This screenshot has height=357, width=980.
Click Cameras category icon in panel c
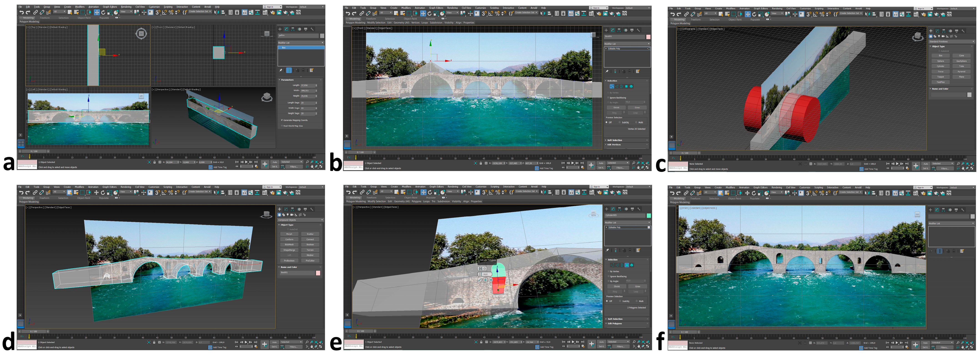click(943, 37)
